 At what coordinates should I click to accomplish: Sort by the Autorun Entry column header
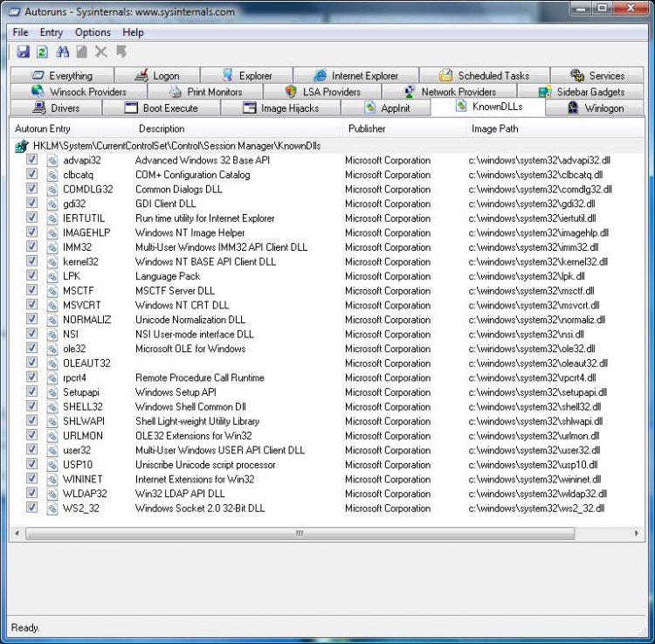pos(71,128)
